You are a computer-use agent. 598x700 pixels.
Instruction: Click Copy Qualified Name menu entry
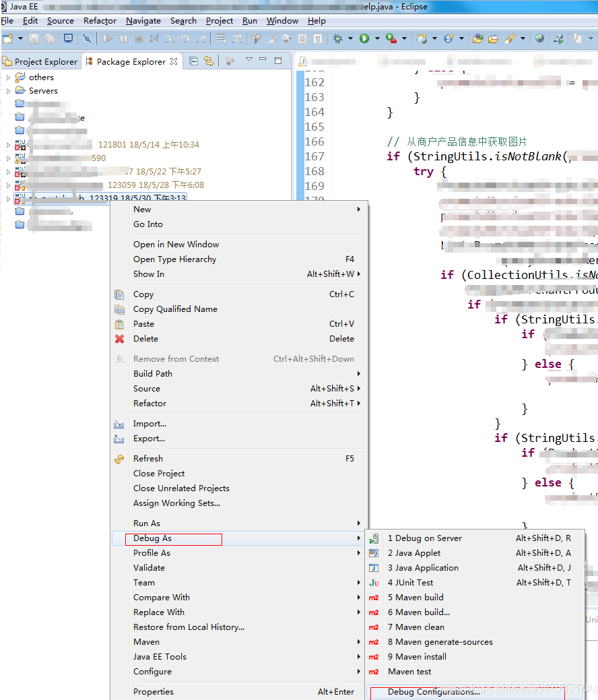[x=238, y=309]
